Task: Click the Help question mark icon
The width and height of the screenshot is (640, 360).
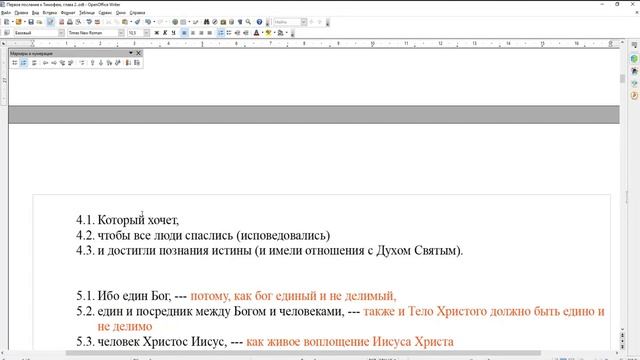Action: (x=259, y=22)
